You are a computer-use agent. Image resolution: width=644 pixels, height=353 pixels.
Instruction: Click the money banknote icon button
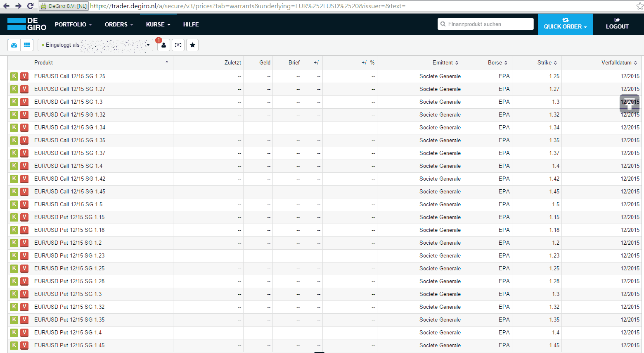pyautogui.click(x=178, y=45)
